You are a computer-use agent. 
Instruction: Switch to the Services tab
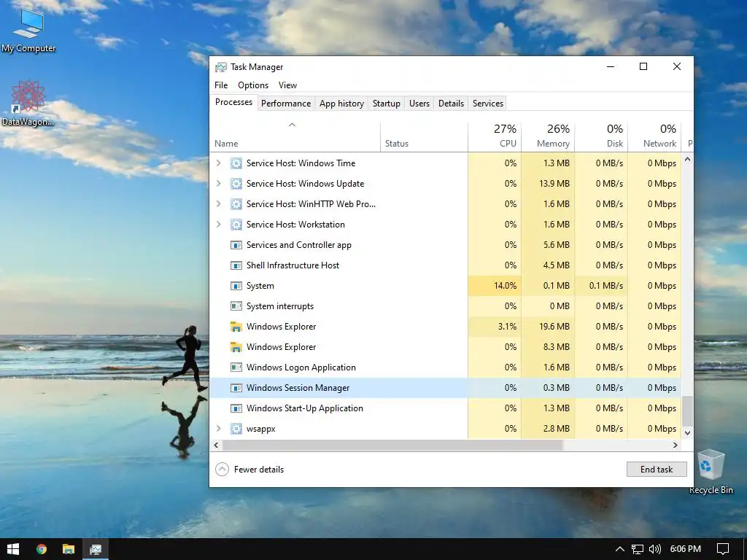point(488,104)
